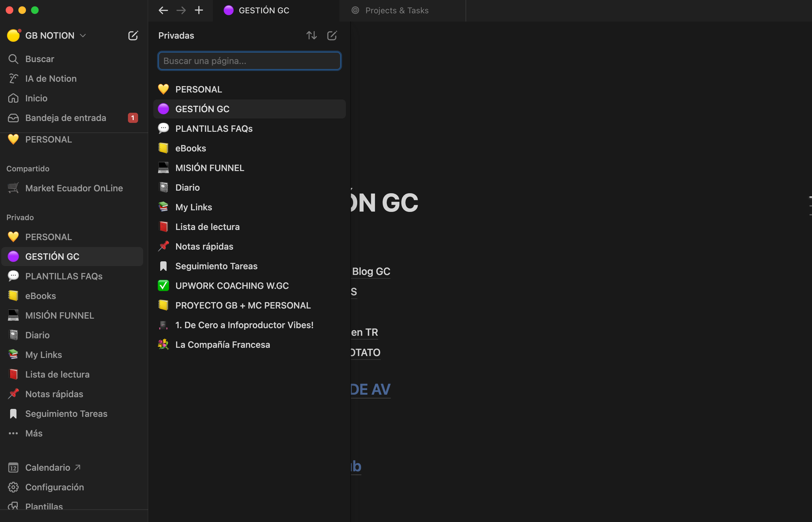Image resolution: width=812 pixels, height=522 pixels.
Task: Open Seguimiento Tareas in the left sidebar
Action: tap(72, 414)
